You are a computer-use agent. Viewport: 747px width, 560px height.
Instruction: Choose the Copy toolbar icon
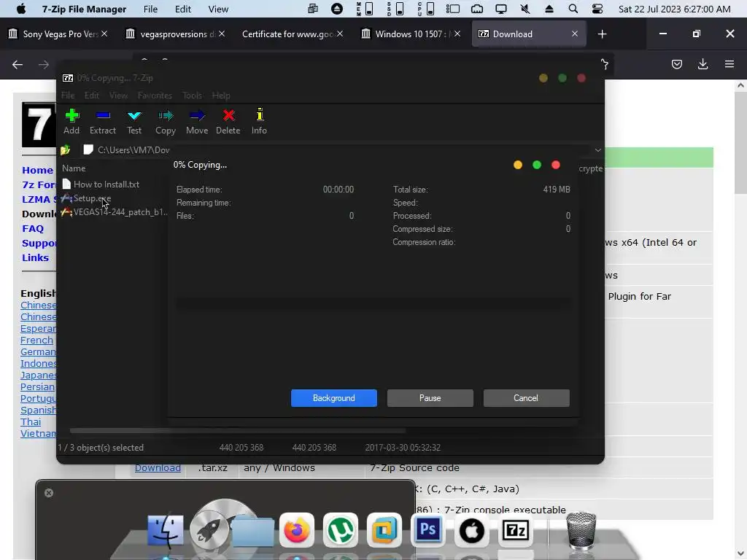click(x=166, y=122)
